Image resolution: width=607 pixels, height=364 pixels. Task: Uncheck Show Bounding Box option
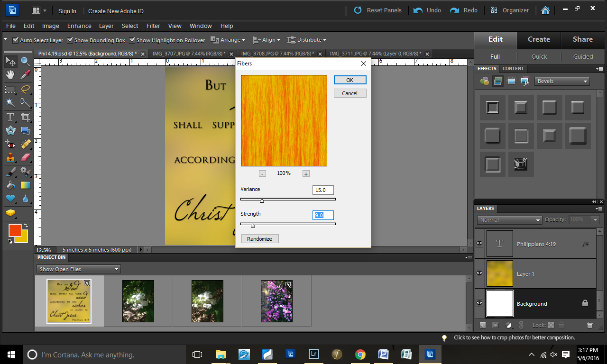coord(70,40)
